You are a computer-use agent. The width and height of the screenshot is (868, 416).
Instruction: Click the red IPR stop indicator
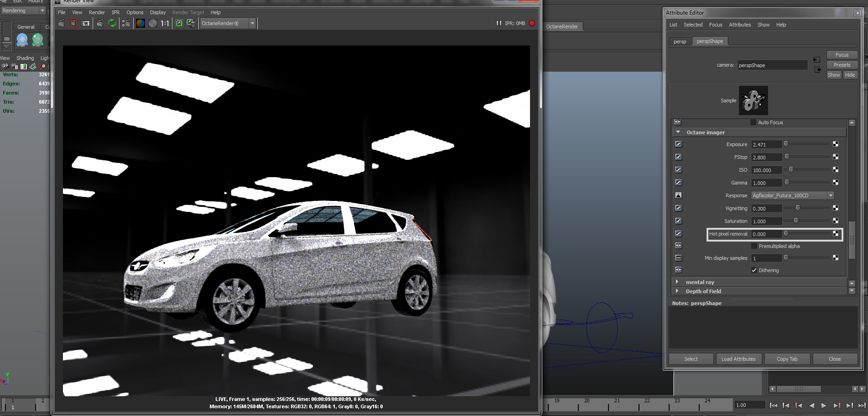pyautogui.click(x=532, y=23)
